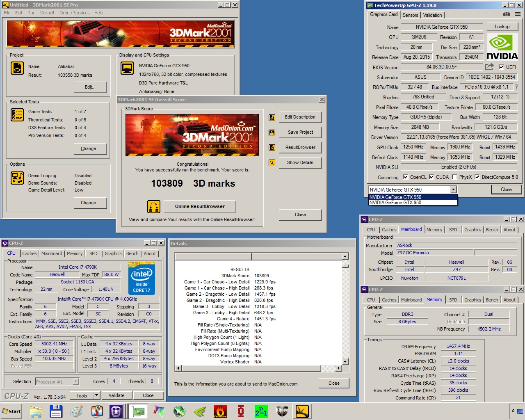Select the second NVIDIA GeForce GTX 950 dropdown entry
This screenshot has width=525, height=420.
(413, 203)
